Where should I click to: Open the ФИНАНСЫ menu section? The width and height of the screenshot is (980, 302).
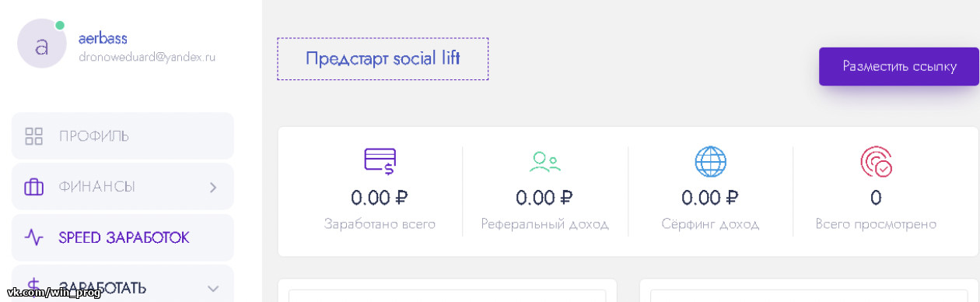click(x=123, y=187)
